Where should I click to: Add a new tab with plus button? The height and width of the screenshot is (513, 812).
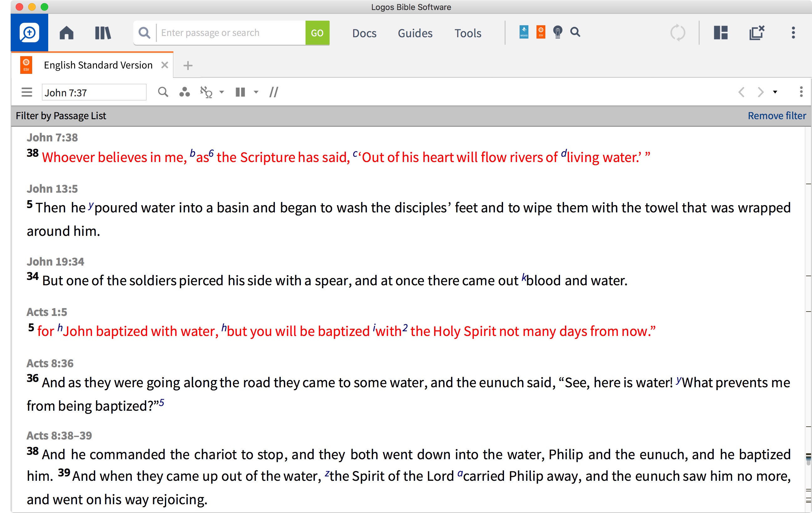pyautogui.click(x=188, y=65)
